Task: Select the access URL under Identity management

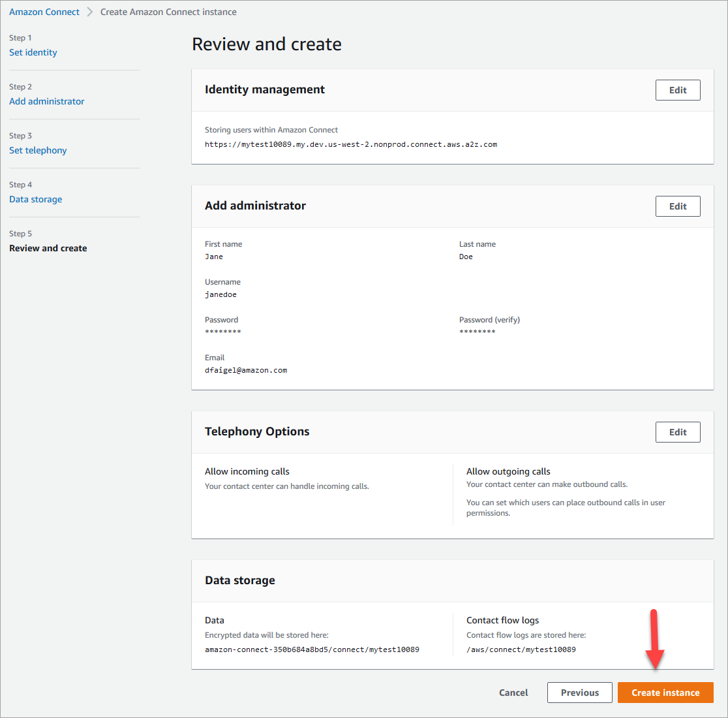Action: (x=351, y=144)
